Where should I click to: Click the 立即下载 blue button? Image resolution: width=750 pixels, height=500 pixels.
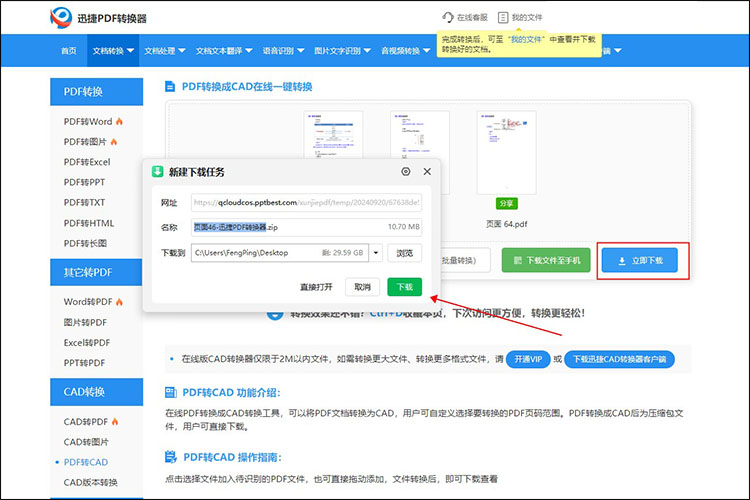pos(640,260)
